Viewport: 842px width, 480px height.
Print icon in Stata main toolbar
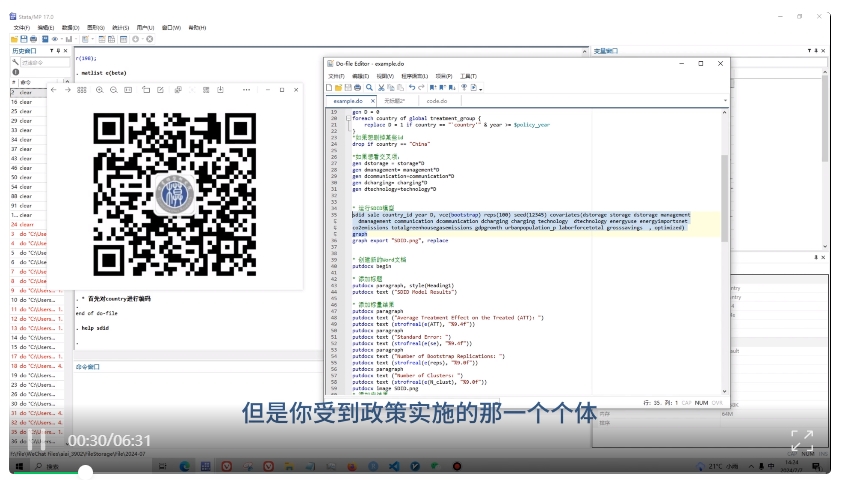click(33, 39)
